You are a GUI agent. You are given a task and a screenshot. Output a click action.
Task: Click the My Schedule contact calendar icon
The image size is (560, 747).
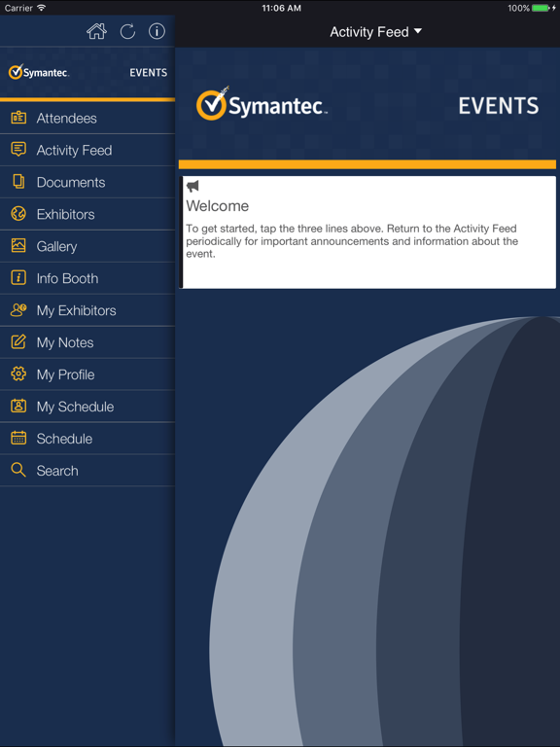(18, 406)
